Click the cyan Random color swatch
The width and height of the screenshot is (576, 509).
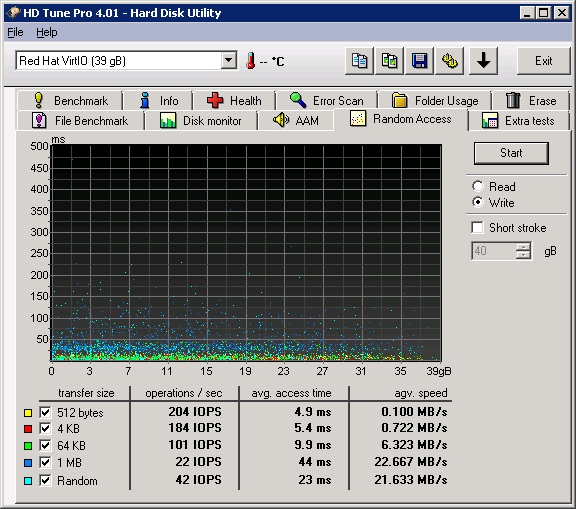pyautogui.click(x=28, y=481)
